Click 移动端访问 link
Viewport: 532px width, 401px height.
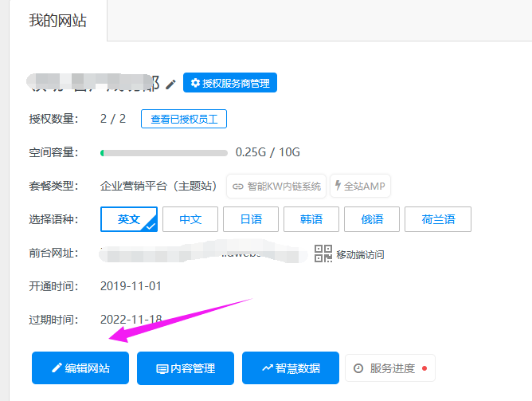pos(360,254)
